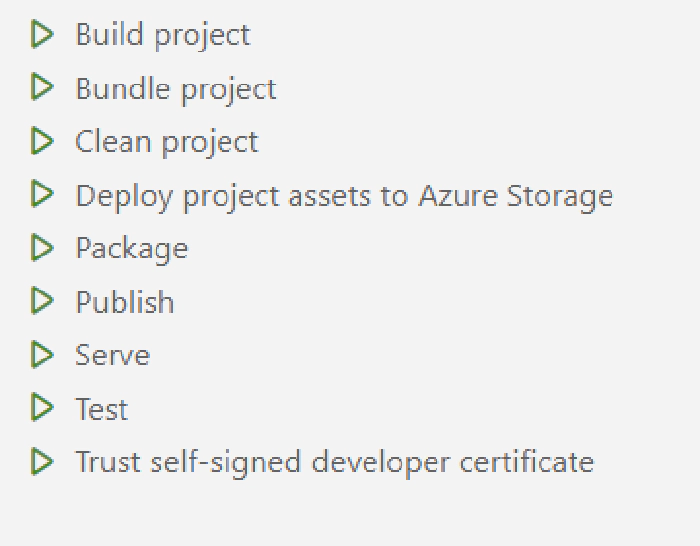Screen dimensions: 700x546
Task: Pick the Serve task label
Action: [113, 355]
